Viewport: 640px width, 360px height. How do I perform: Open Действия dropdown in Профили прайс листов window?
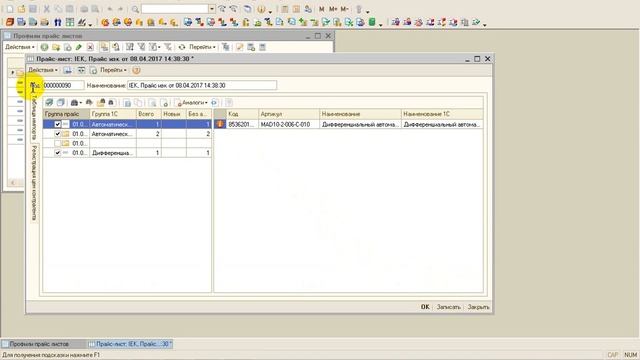coord(20,47)
